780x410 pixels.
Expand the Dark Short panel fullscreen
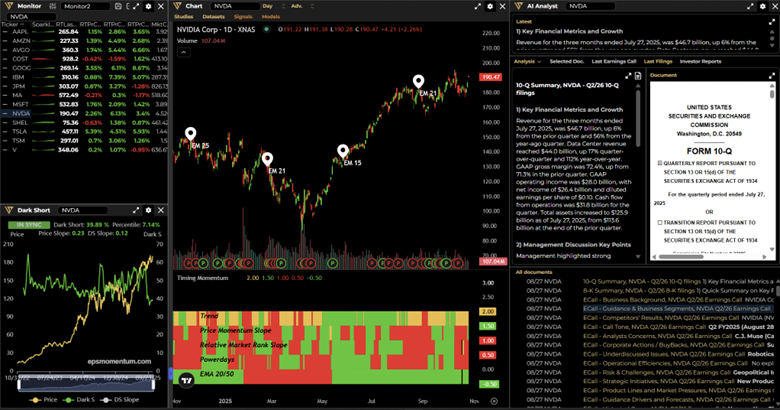136,210
